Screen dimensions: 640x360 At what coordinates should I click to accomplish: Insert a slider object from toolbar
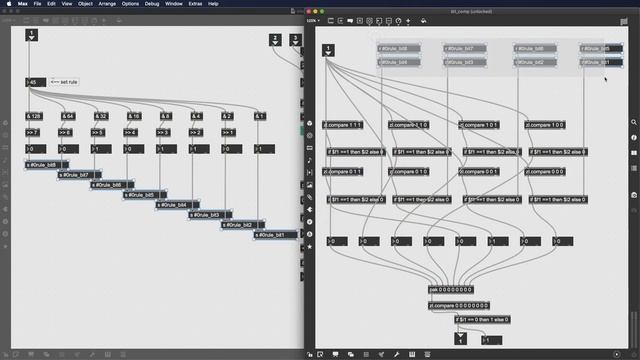389,20
